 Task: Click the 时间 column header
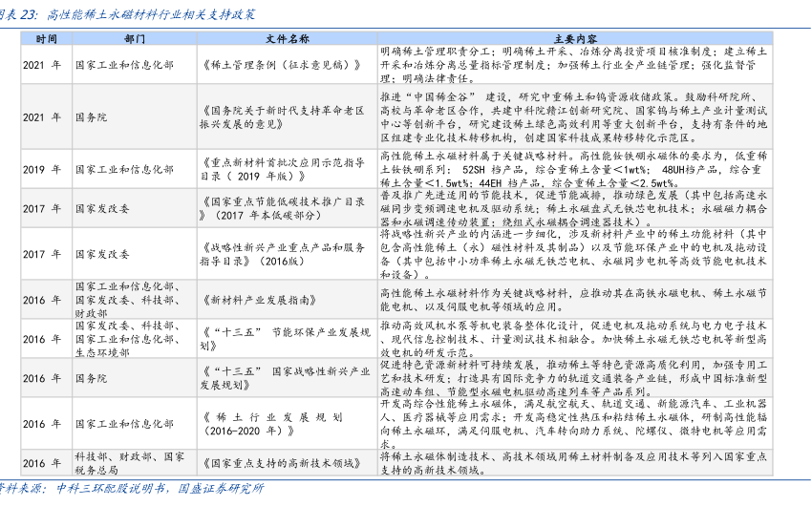[x=45, y=38]
